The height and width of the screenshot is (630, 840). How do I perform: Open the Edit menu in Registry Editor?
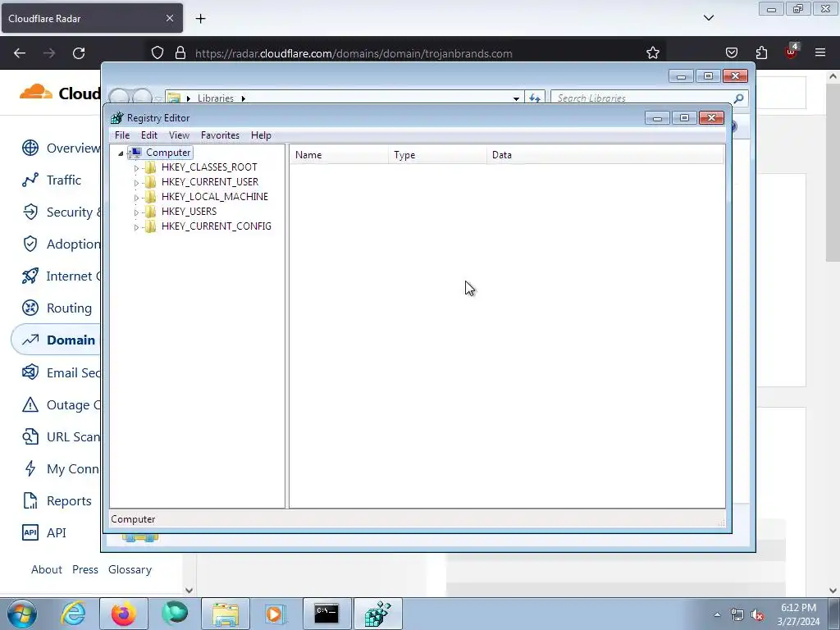149,135
